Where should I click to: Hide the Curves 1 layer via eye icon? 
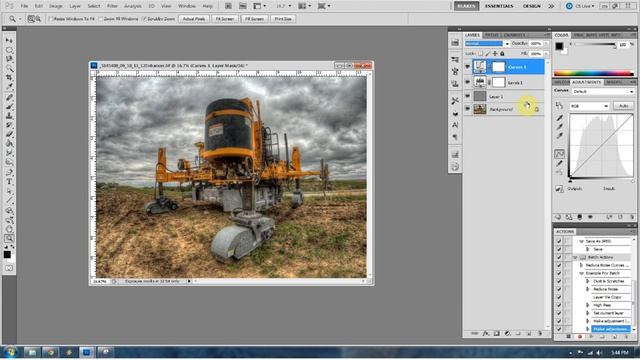(467, 67)
